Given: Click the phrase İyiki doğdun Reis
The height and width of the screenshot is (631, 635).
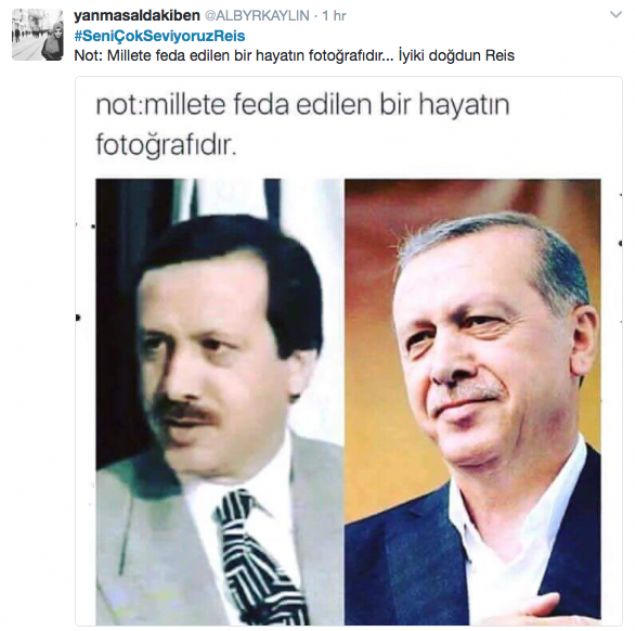Looking at the screenshot, I should (456, 55).
